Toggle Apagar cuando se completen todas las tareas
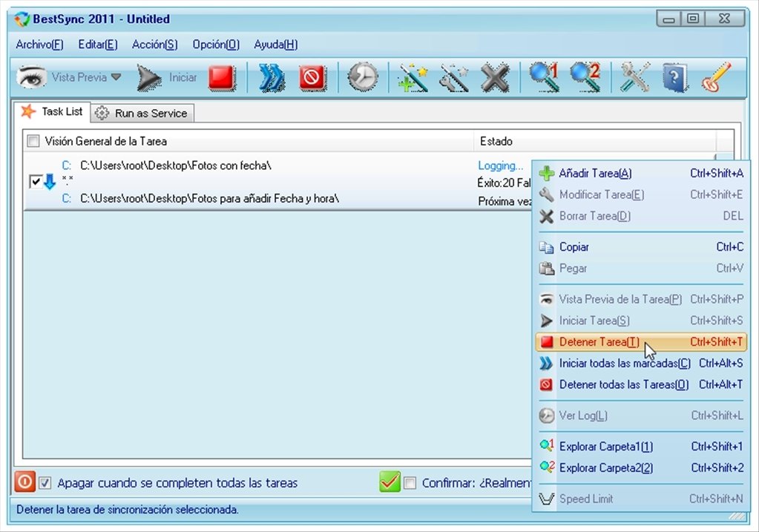The width and height of the screenshot is (759, 532). pos(45,482)
